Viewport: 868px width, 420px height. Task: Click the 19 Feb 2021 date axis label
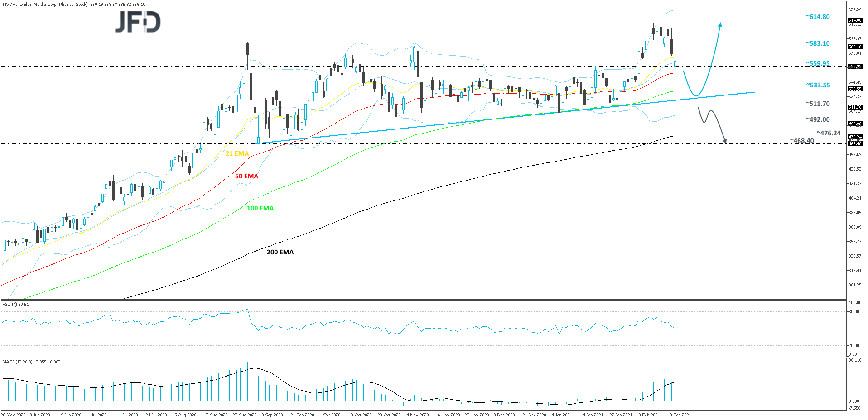pyautogui.click(x=680, y=415)
